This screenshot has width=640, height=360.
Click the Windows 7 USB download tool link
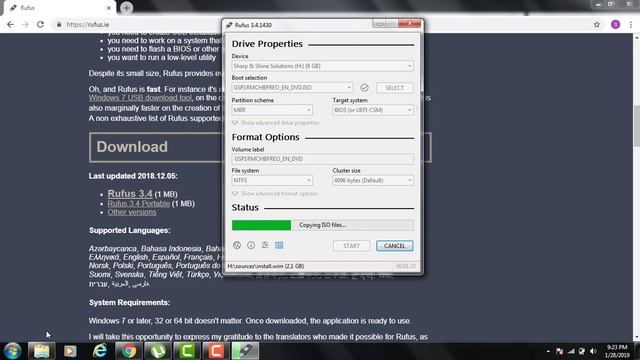(x=140, y=98)
